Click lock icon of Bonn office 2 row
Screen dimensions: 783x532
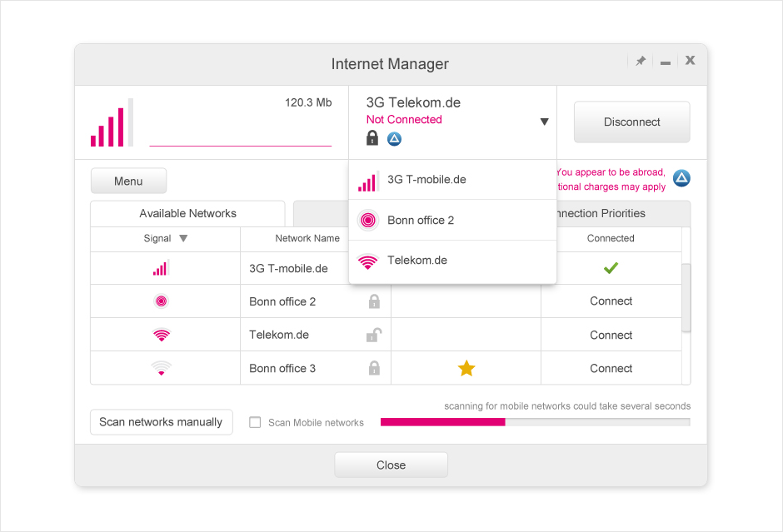pos(374,301)
